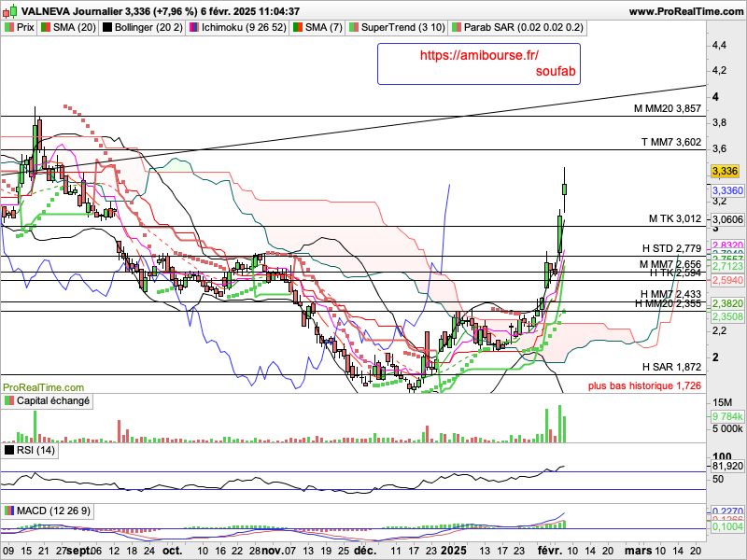Screen dimensions: 747x560
Task: Click the T MM7 3,602 level label
Action: point(671,142)
